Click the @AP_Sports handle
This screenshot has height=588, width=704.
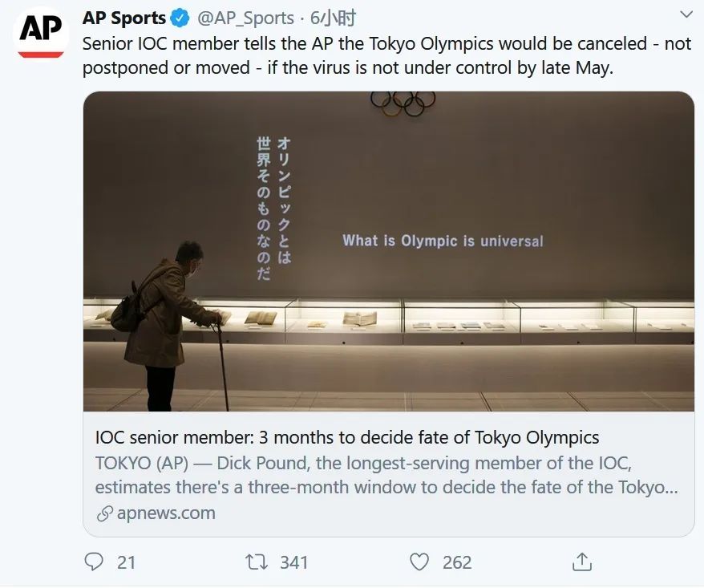245,18
